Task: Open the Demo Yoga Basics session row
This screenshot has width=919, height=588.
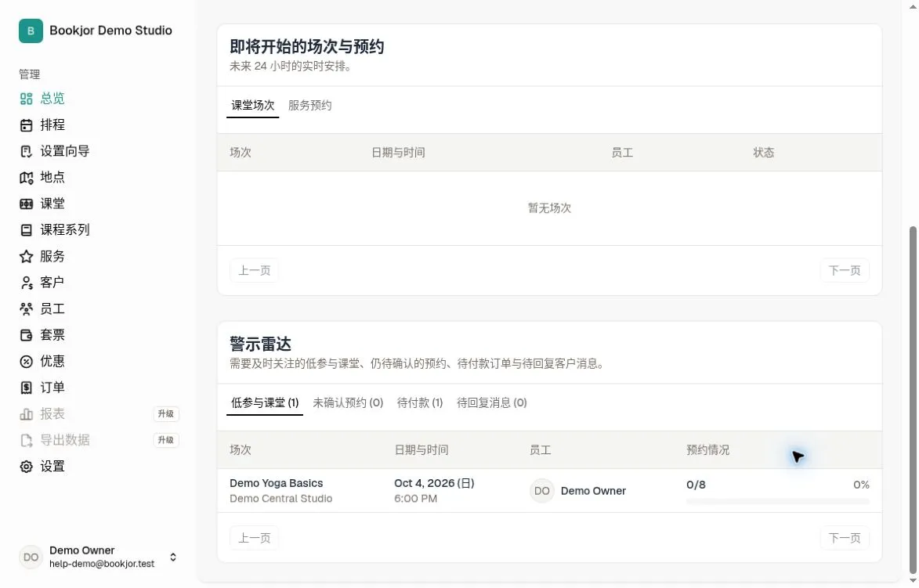Action: tap(549, 491)
